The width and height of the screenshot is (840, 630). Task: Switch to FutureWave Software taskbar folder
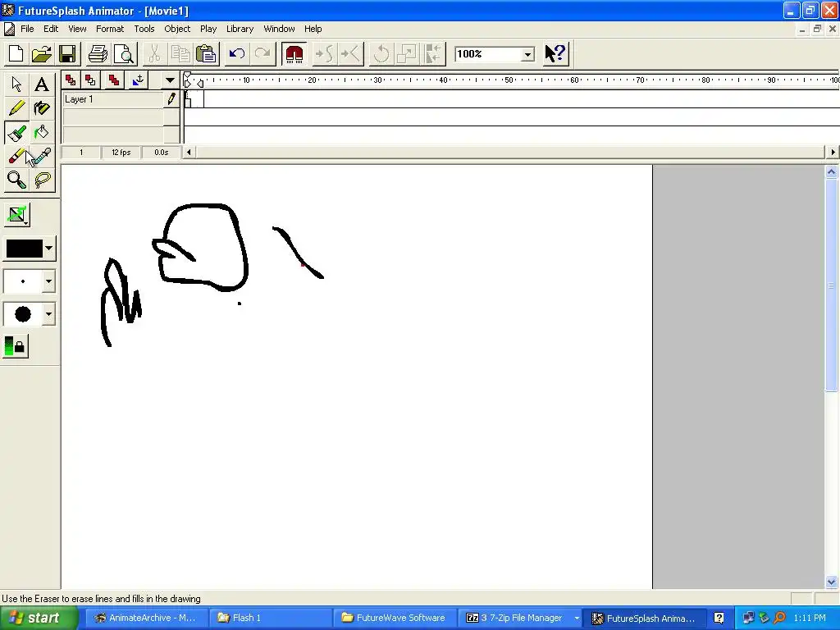(x=395, y=618)
